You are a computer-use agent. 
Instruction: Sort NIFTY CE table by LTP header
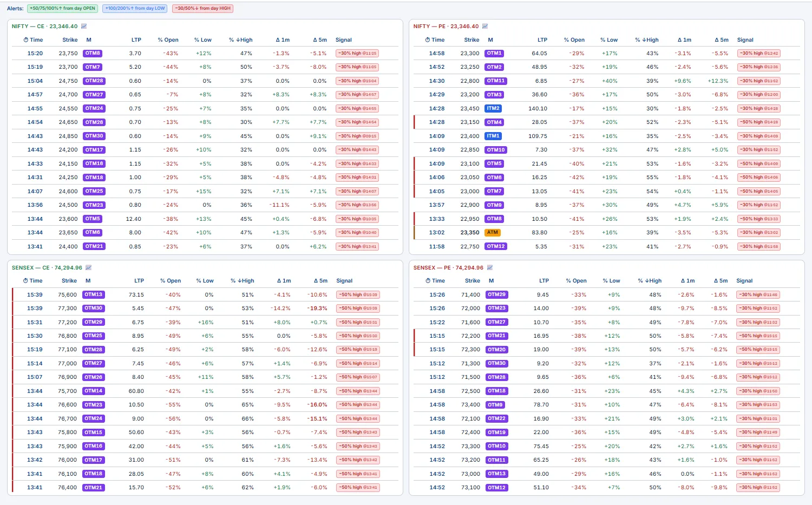point(136,40)
